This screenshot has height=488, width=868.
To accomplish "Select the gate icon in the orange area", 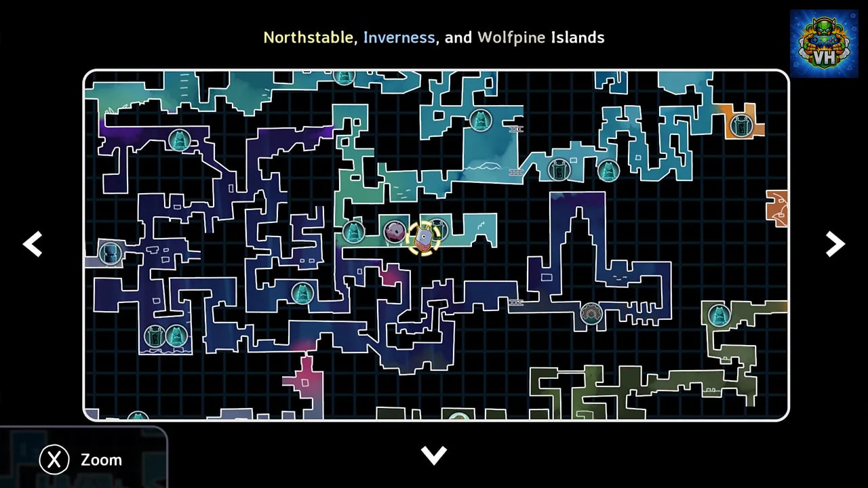I will (x=741, y=125).
